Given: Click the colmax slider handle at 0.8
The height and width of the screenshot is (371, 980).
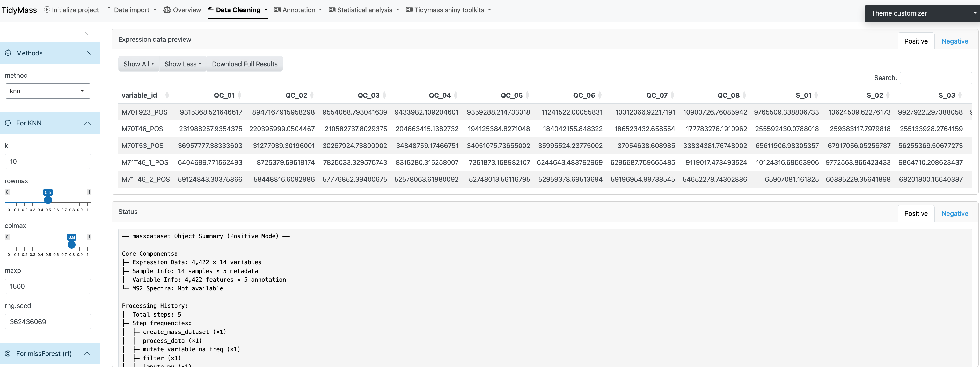Looking at the screenshot, I should pos(71,245).
